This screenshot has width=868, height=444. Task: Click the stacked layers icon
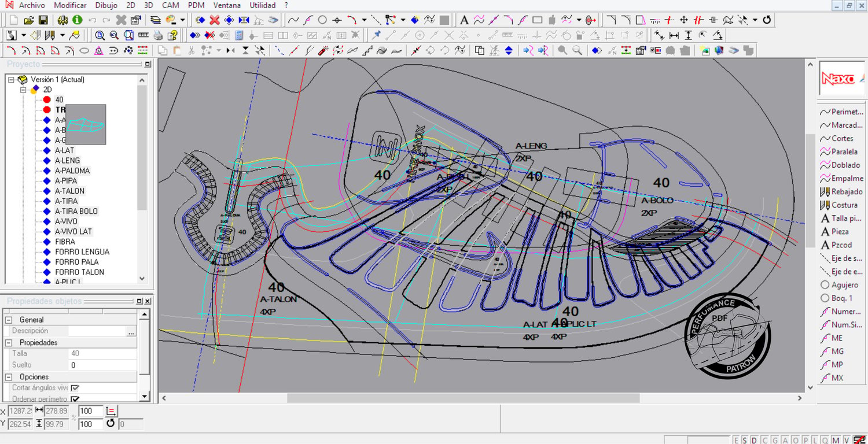tap(156, 20)
